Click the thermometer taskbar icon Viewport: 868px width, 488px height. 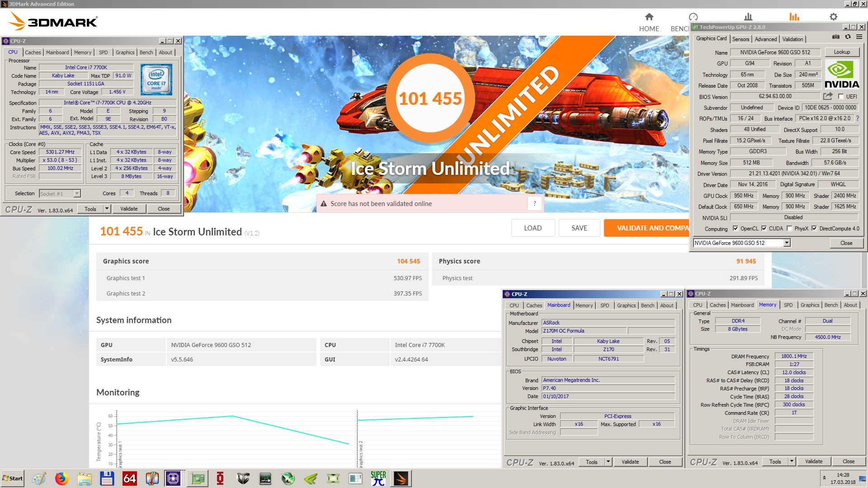[152, 478]
